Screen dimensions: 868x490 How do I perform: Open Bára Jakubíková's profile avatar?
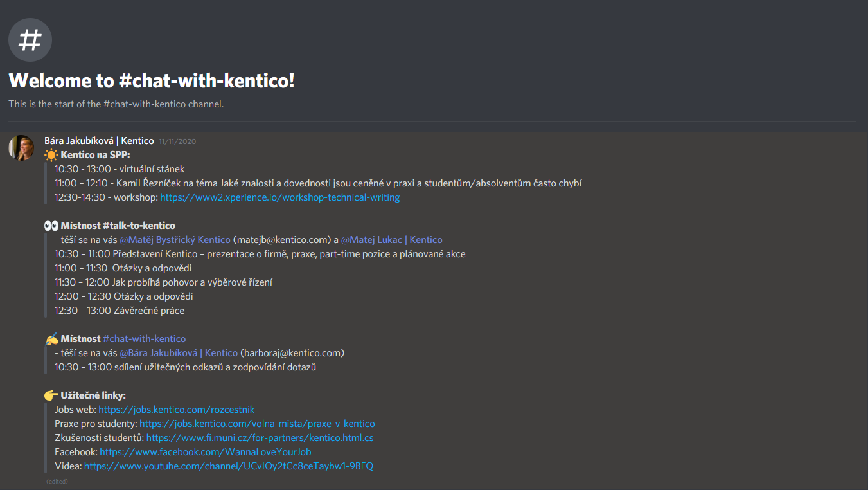tap(21, 147)
